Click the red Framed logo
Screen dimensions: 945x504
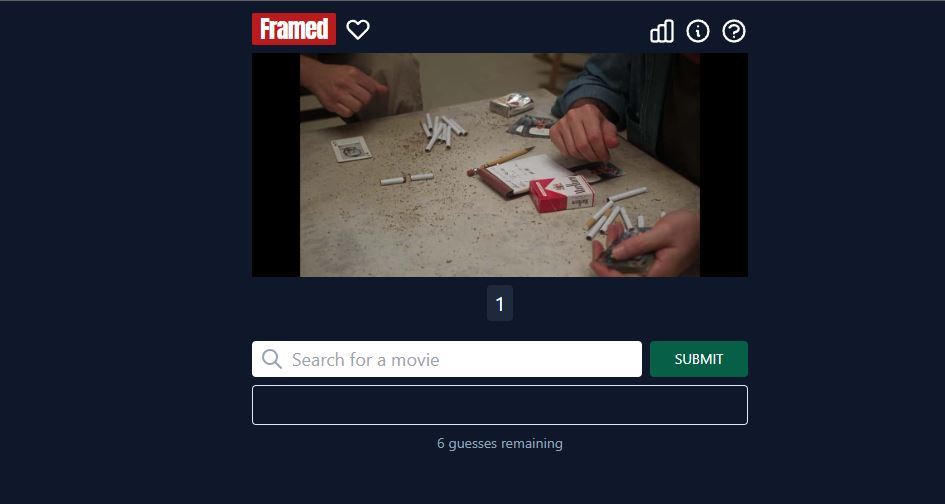click(294, 29)
